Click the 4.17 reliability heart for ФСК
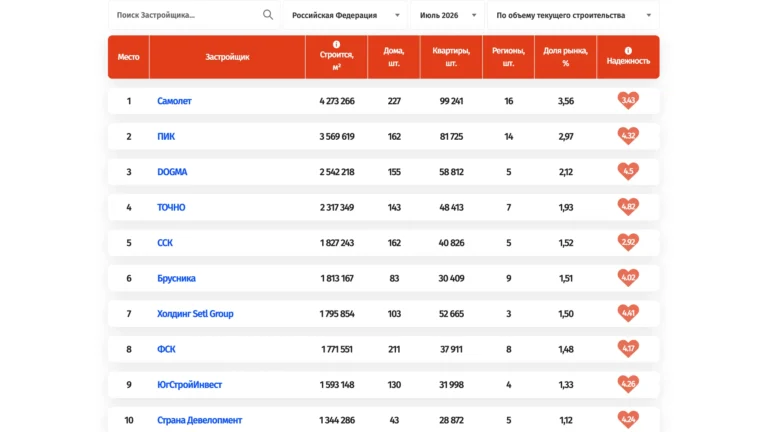Screen dimensions: 768x432 628,349
